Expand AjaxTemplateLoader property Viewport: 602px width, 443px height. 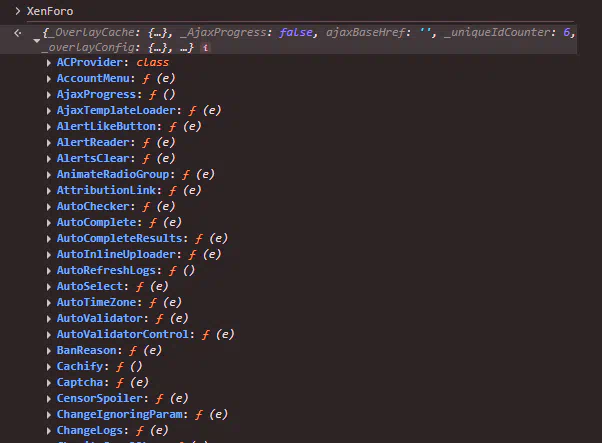click(x=49, y=111)
